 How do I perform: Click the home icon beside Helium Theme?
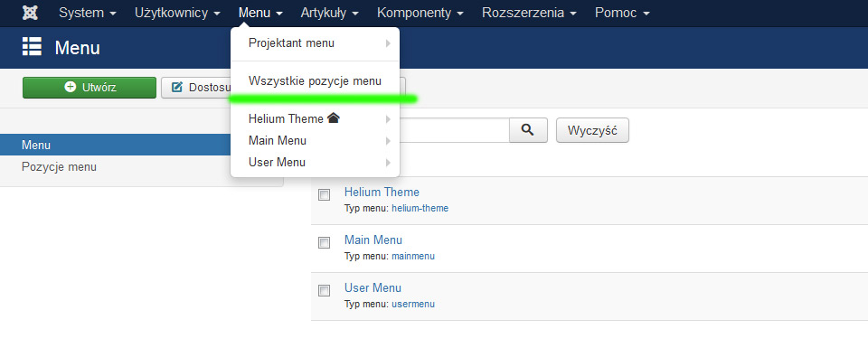click(x=333, y=118)
